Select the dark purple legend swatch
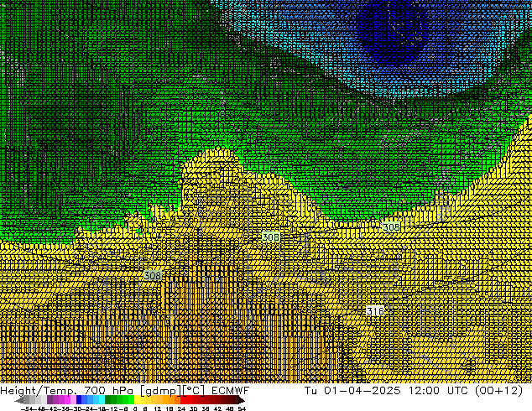Viewport: 532px width, 411px height. pos(50,399)
